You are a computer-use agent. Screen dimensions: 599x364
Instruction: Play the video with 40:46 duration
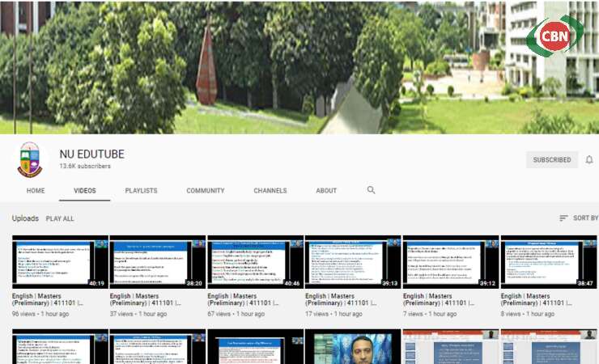pyautogui.click(x=255, y=262)
